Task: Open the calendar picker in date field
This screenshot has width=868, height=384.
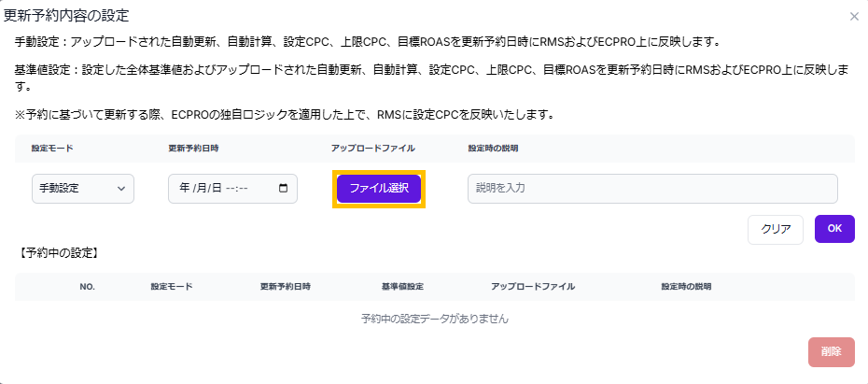Action: click(284, 188)
